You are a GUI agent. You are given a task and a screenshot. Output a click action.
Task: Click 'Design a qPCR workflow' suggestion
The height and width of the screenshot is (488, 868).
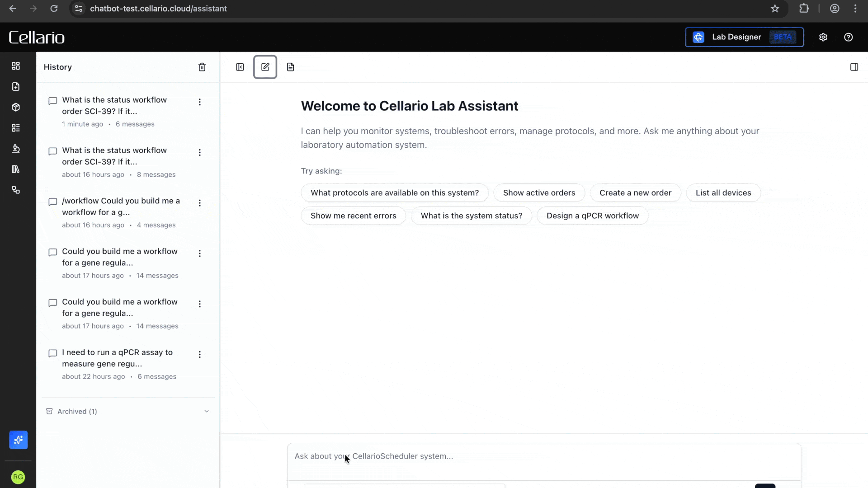592,216
